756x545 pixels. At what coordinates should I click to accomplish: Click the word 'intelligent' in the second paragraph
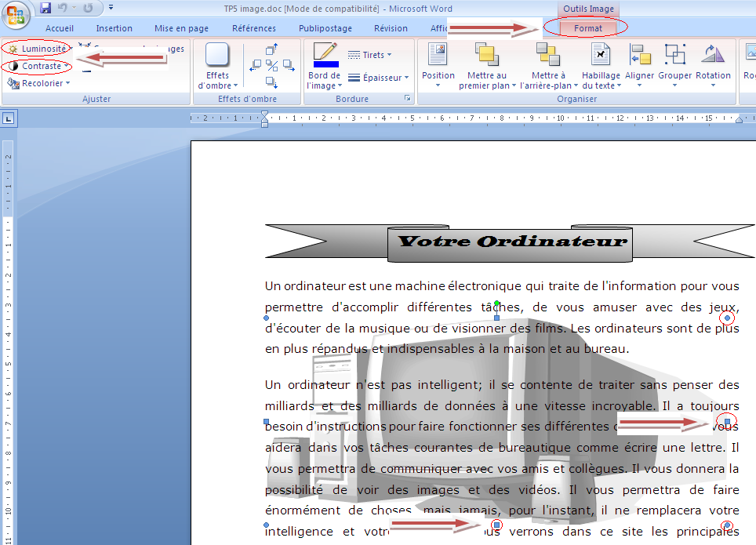448,385
